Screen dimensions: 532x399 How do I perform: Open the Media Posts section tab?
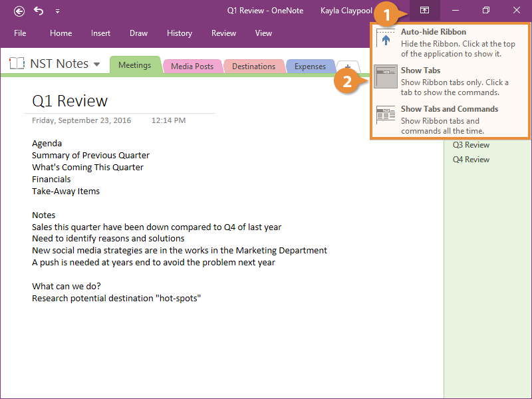[x=192, y=66]
